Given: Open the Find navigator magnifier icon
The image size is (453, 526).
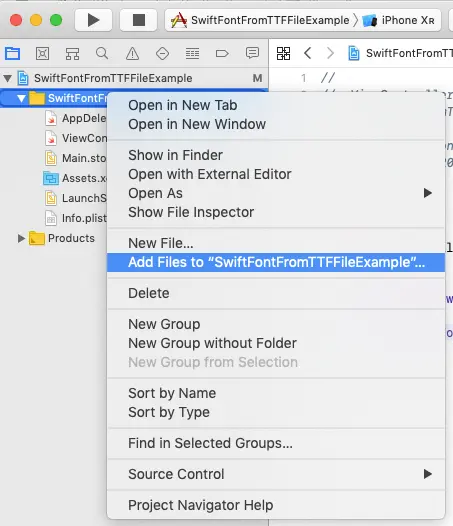Looking at the screenshot, I should pyautogui.click(x=102, y=53).
